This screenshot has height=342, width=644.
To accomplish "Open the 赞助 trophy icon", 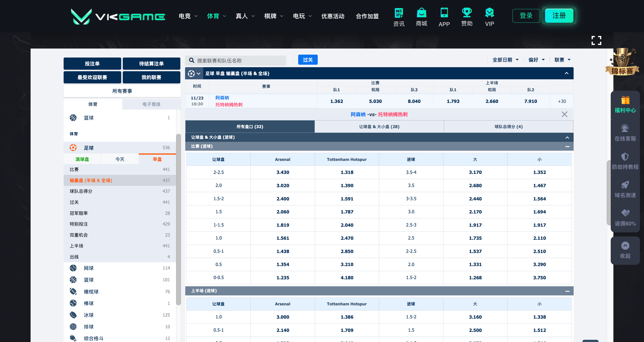I will pyautogui.click(x=467, y=13).
